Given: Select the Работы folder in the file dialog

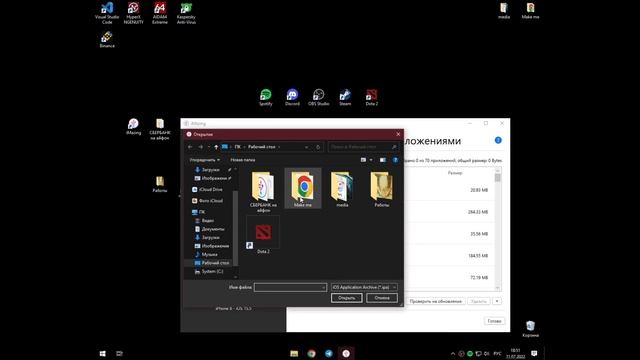Looking at the screenshot, I should [x=382, y=189].
